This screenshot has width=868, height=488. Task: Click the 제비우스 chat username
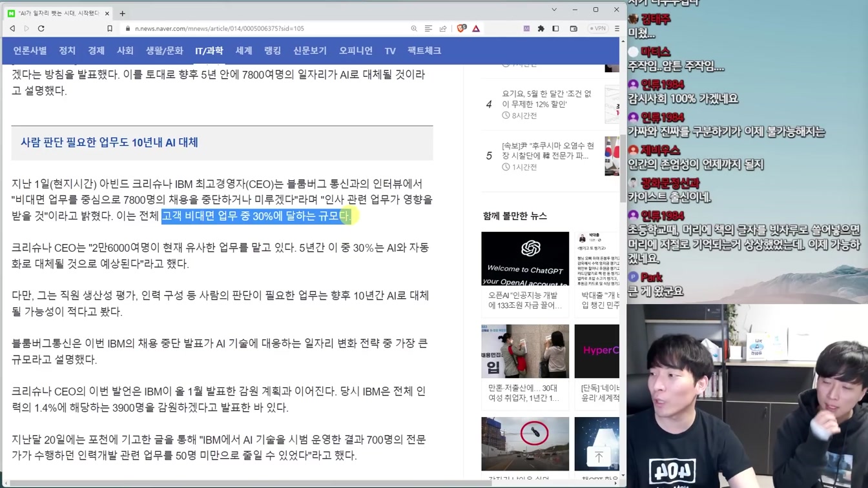(x=660, y=150)
